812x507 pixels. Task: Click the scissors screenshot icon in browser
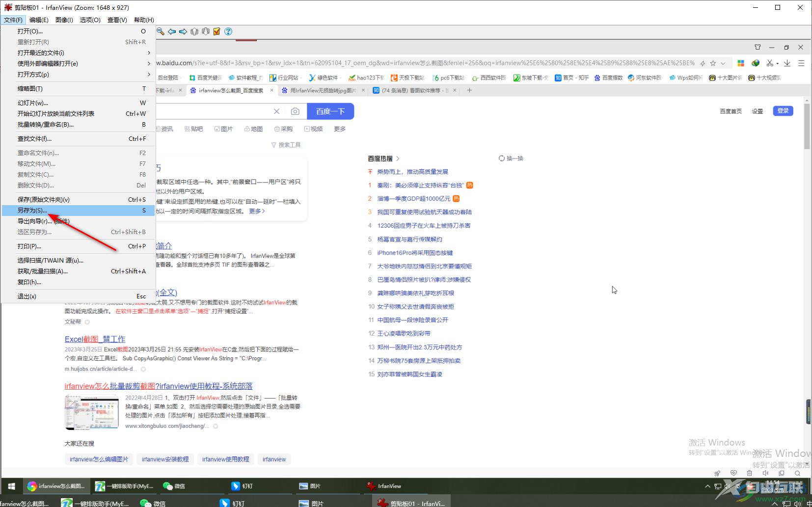(770, 63)
